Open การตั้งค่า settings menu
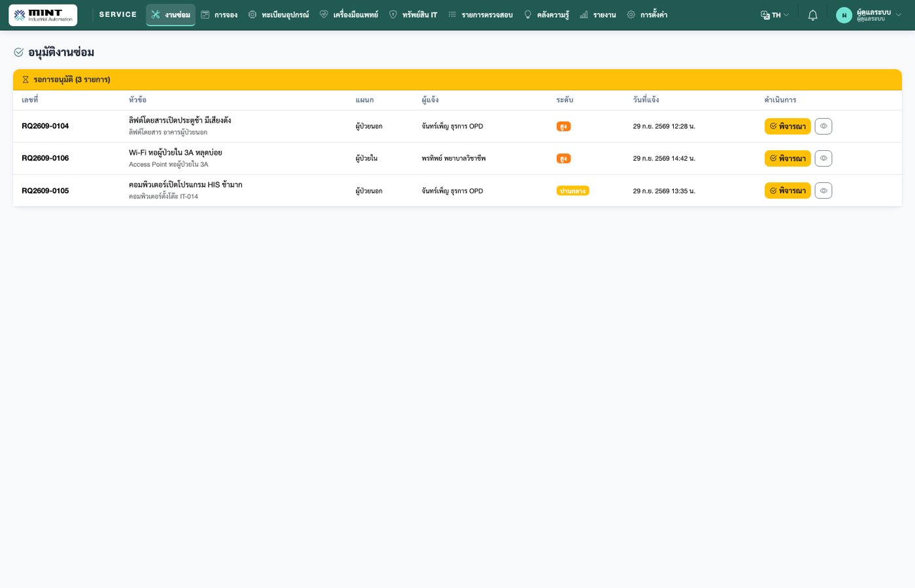Image resolution: width=915 pixels, height=588 pixels. (647, 15)
